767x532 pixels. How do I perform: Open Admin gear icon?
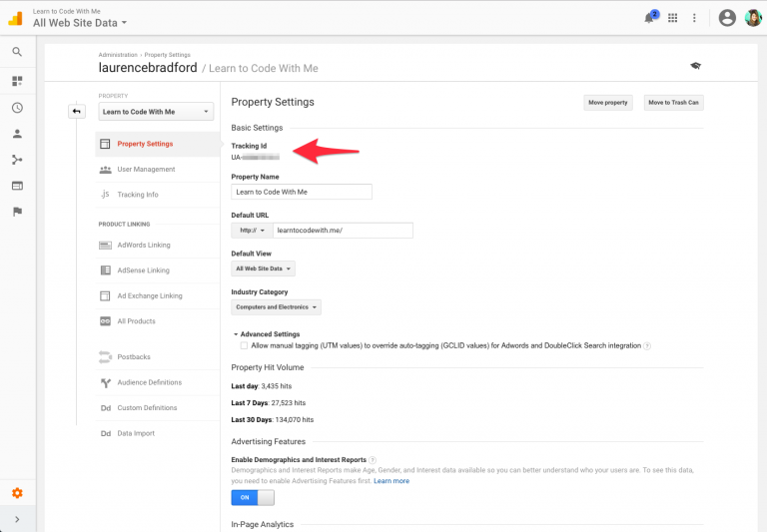17,493
